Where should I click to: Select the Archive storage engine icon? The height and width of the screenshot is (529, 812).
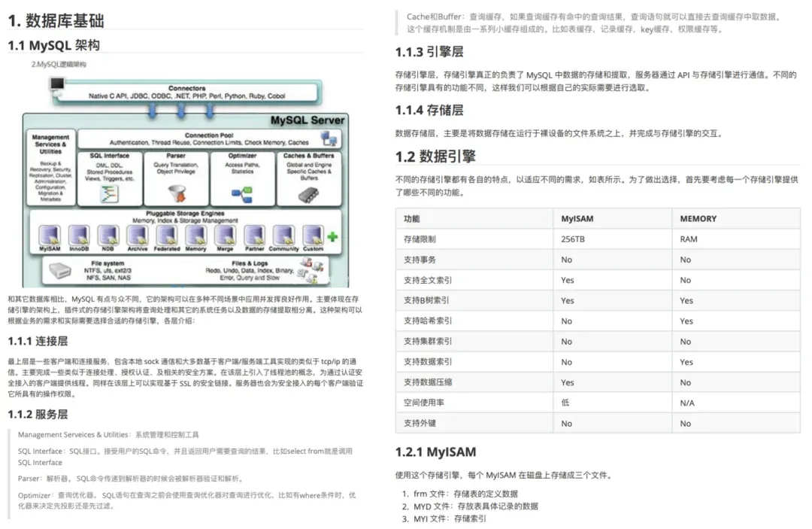(x=138, y=236)
